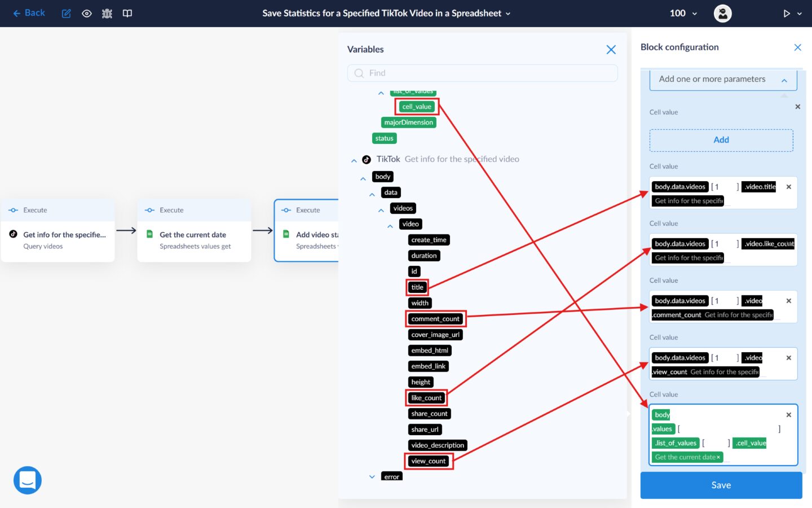
Task: Click the run play button
Action: coord(787,14)
